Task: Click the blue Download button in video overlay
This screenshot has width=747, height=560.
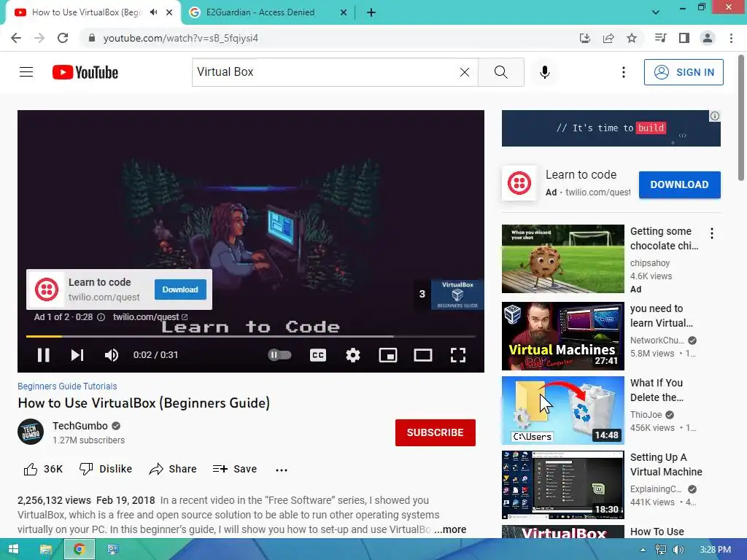Action: [180, 289]
